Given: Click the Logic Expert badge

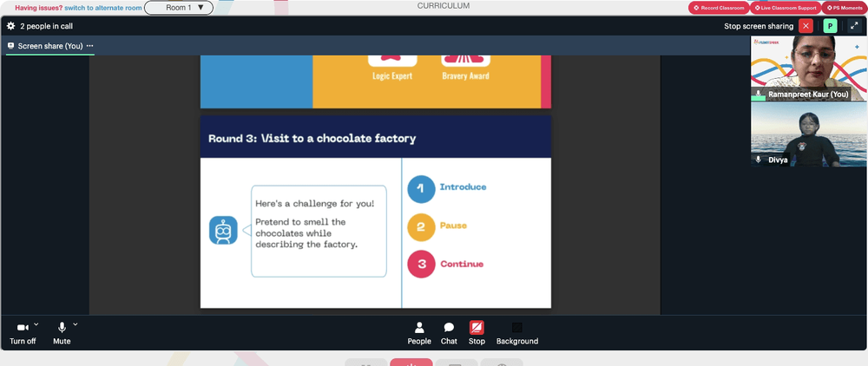Looking at the screenshot, I should pyautogui.click(x=392, y=68).
